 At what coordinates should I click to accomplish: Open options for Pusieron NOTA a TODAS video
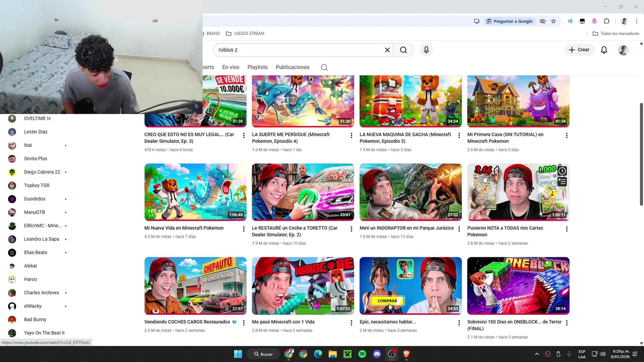point(567,229)
